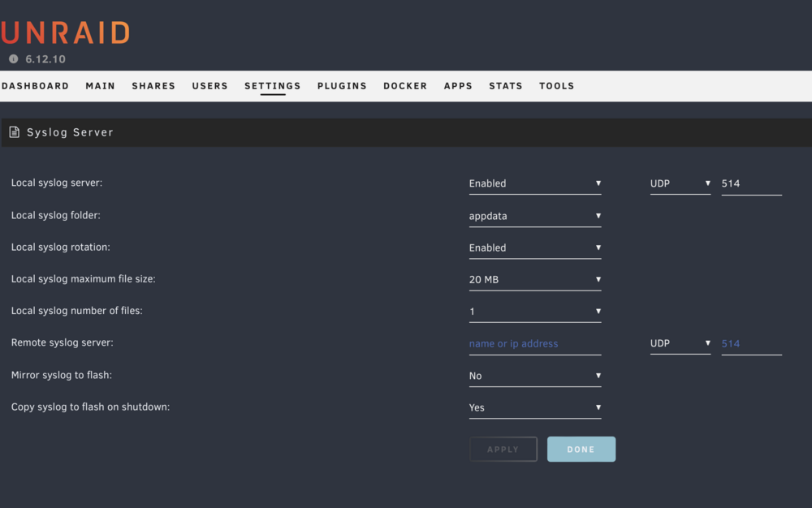Open Copy syslog to flash on shutdown dropdown
This screenshot has height=508, width=812.
(x=535, y=408)
